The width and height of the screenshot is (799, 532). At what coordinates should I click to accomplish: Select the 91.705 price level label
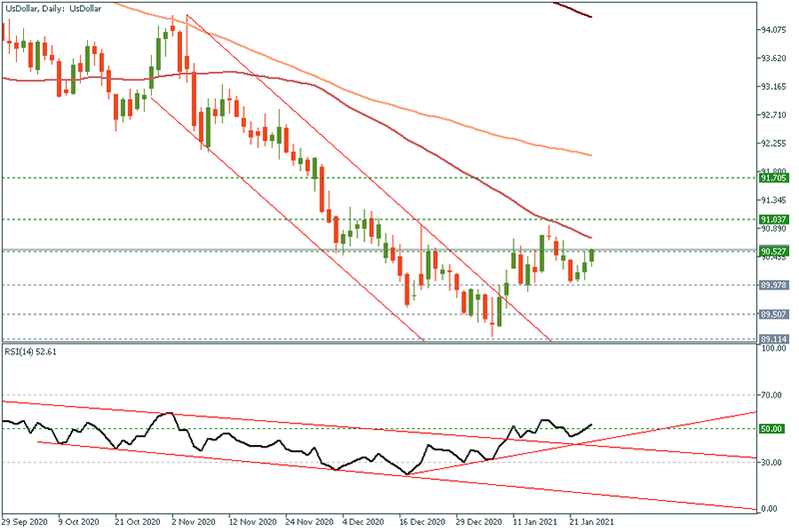click(x=773, y=179)
